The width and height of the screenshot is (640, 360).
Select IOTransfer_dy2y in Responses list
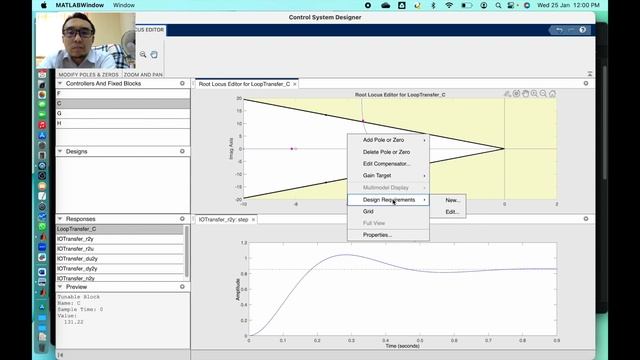[x=120, y=269]
